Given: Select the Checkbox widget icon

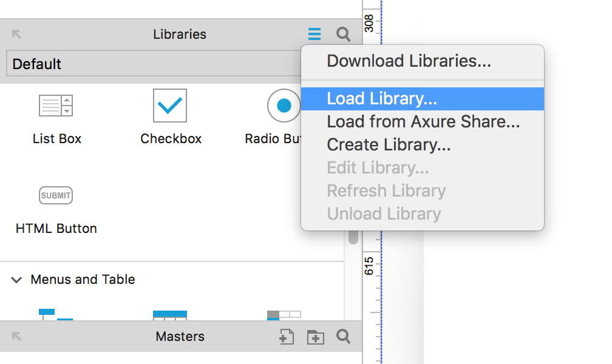Looking at the screenshot, I should (x=170, y=106).
